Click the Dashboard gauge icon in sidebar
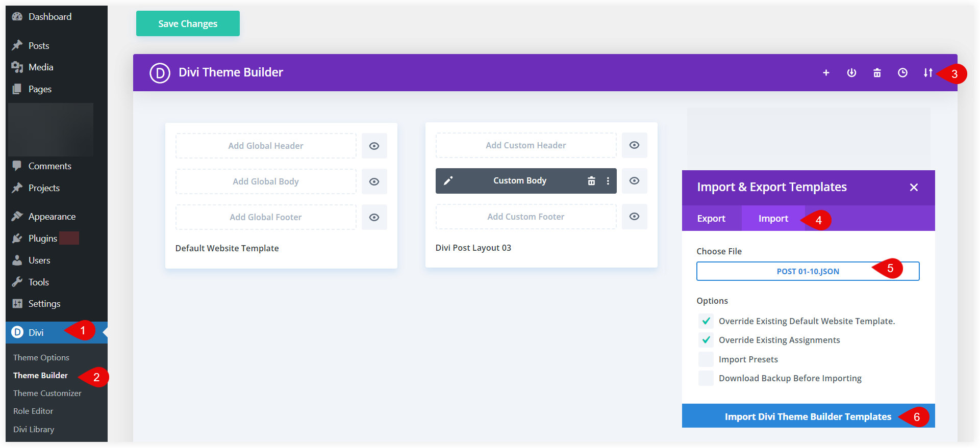Screen dimensions: 980x448 17,16
